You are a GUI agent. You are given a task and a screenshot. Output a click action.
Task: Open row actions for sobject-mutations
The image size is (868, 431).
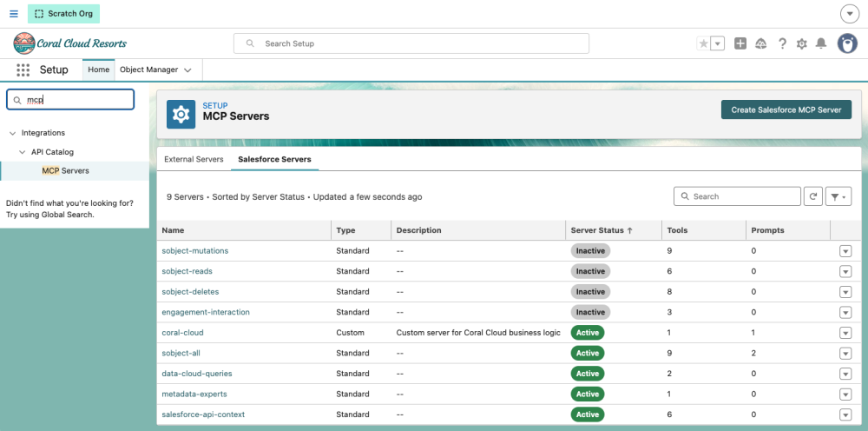[845, 251]
